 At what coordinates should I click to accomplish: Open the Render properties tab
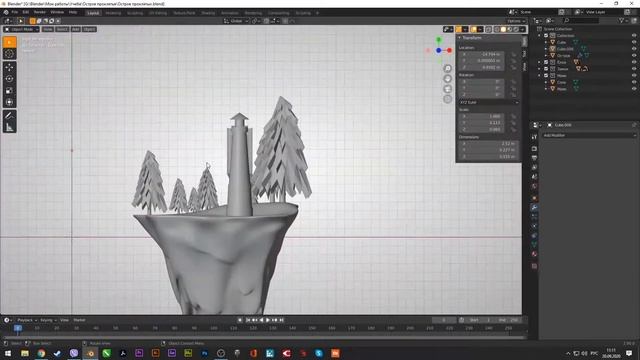(x=534, y=149)
